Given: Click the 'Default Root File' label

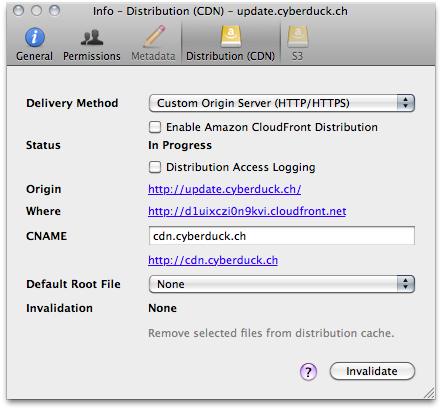Looking at the screenshot, I should 73,284.
